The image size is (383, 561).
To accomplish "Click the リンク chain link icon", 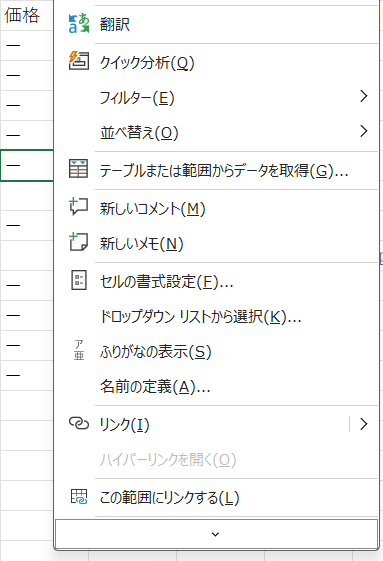I will click(x=79, y=423).
